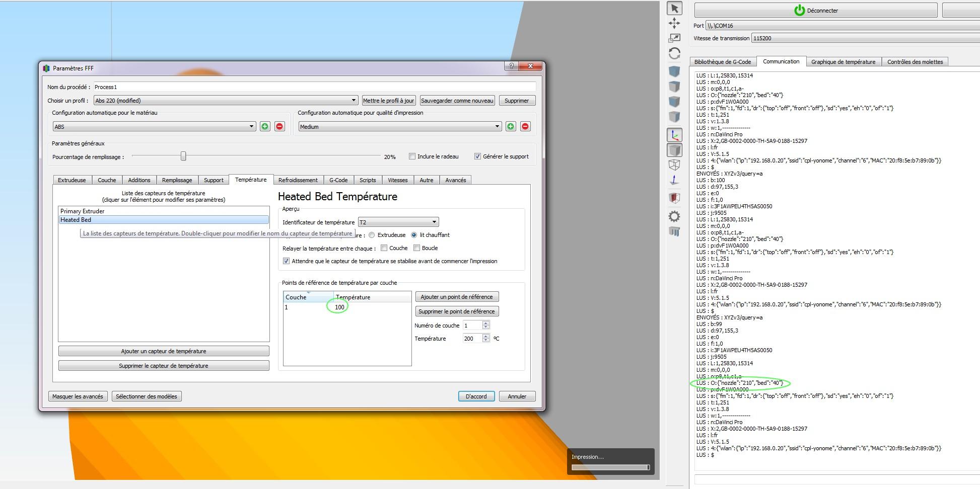The width and height of the screenshot is (980, 489).
Task: Toggle wireframe rendering cube icon
Action: 674,165
